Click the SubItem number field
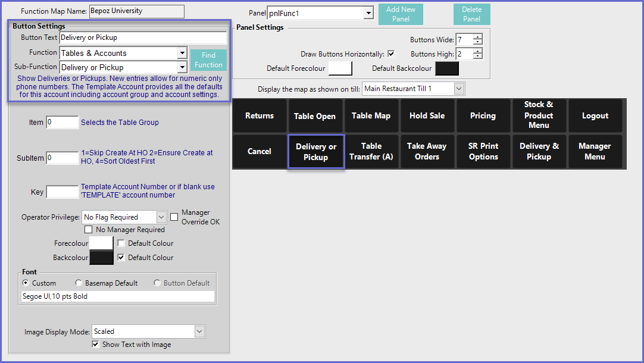The width and height of the screenshot is (644, 363). click(x=62, y=158)
